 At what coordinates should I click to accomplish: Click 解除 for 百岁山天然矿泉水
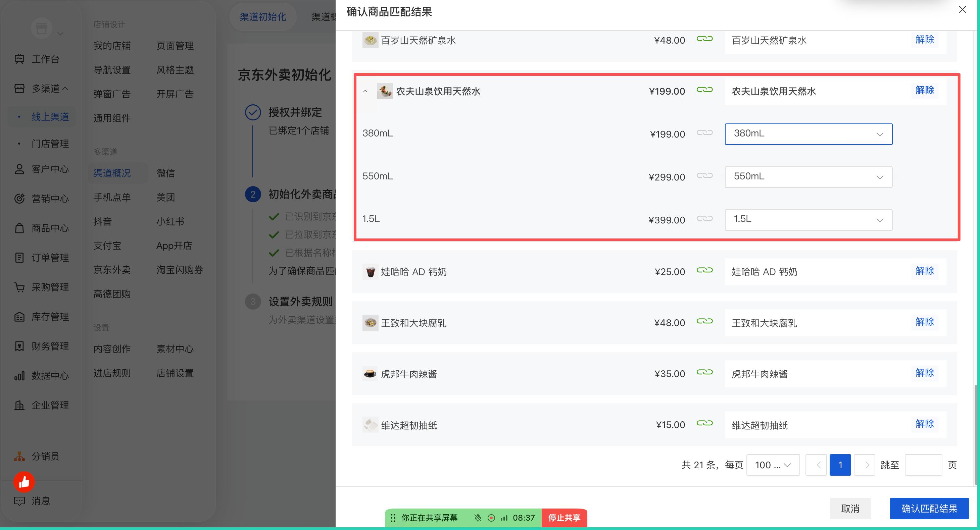click(x=925, y=39)
